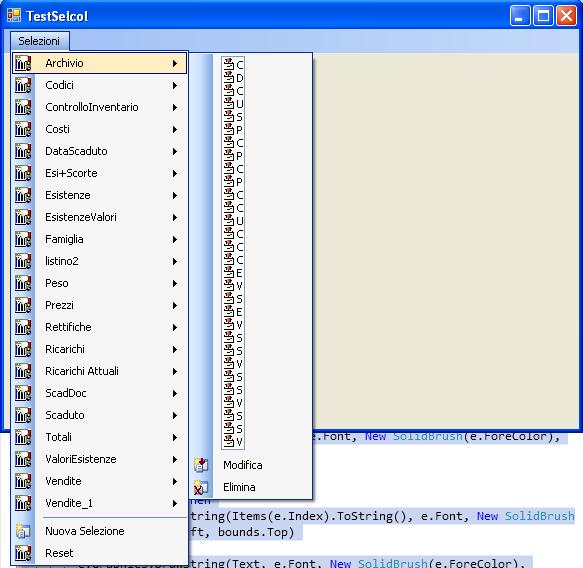
Task: Expand the DataScaduto submenu arrow
Action: point(175,151)
